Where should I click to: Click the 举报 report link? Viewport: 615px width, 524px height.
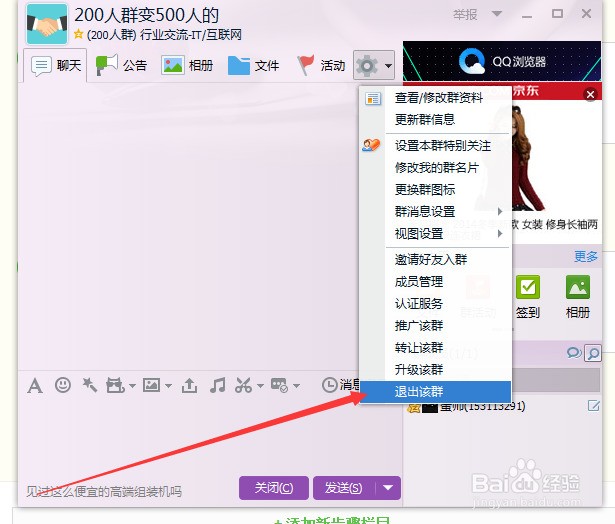pos(465,15)
